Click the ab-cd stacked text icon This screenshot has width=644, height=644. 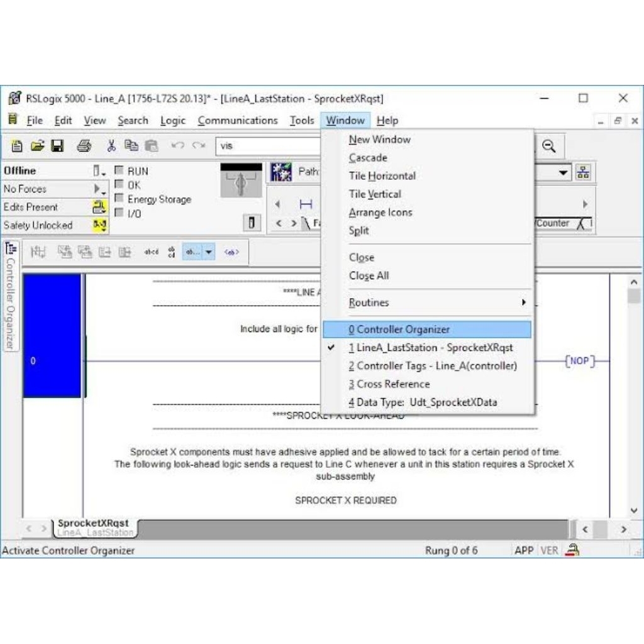[x=172, y=252]
